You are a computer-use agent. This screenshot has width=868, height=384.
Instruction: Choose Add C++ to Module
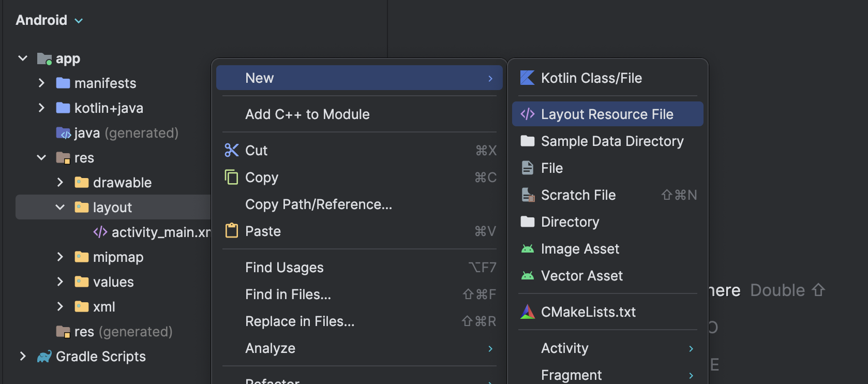point(360,114)
